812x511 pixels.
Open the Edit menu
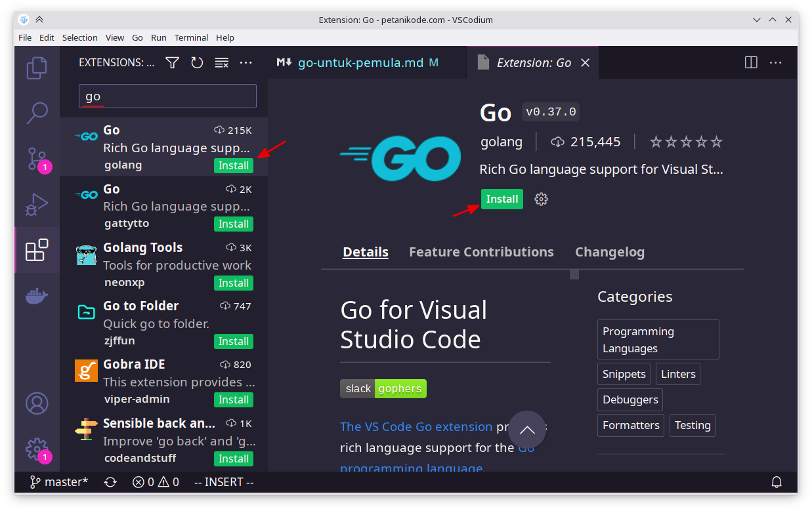coord(47,37)
